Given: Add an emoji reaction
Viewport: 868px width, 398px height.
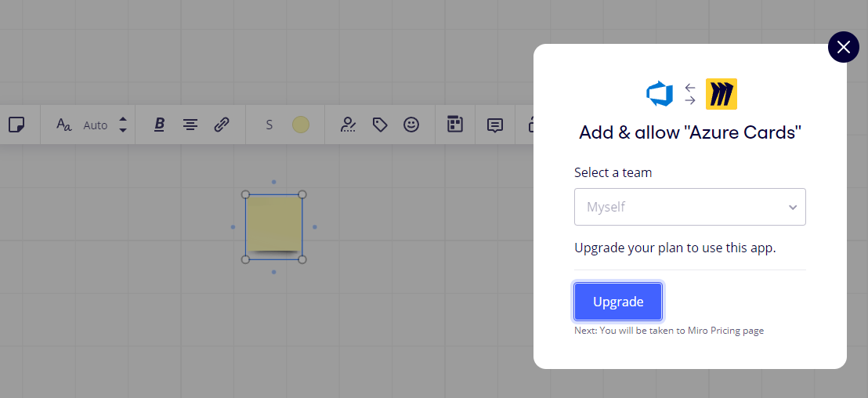Looking at the screenshot, I should 410,125.
